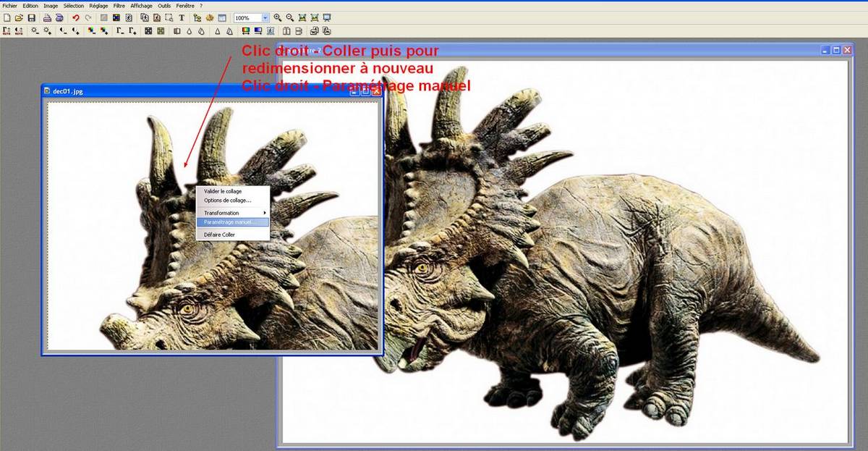Screen dimensions: 868x451
Task: Open the Réglage menu
Action: click(98, 5)
